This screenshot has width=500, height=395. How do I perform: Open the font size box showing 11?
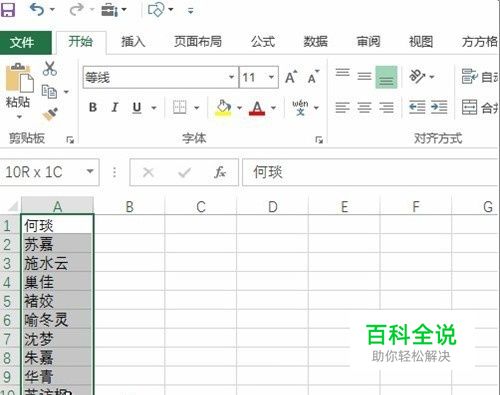(x=259, y=77)
